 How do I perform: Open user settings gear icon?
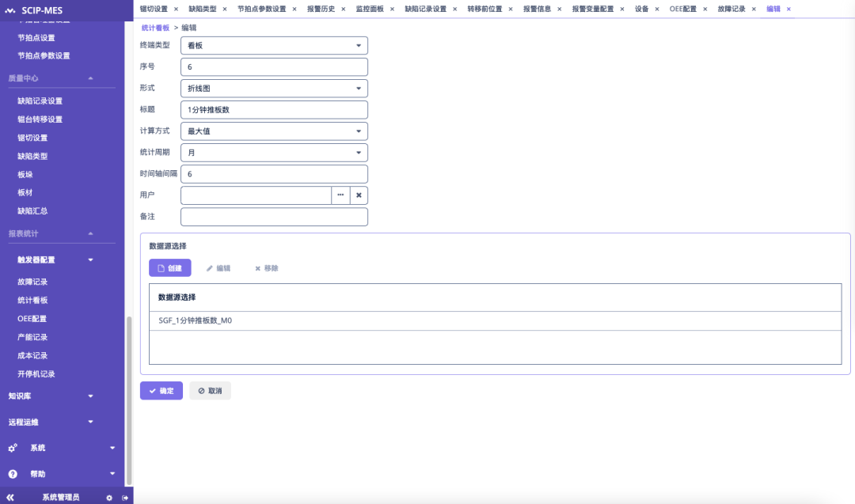pyautogui.click(x=109, y=498)
